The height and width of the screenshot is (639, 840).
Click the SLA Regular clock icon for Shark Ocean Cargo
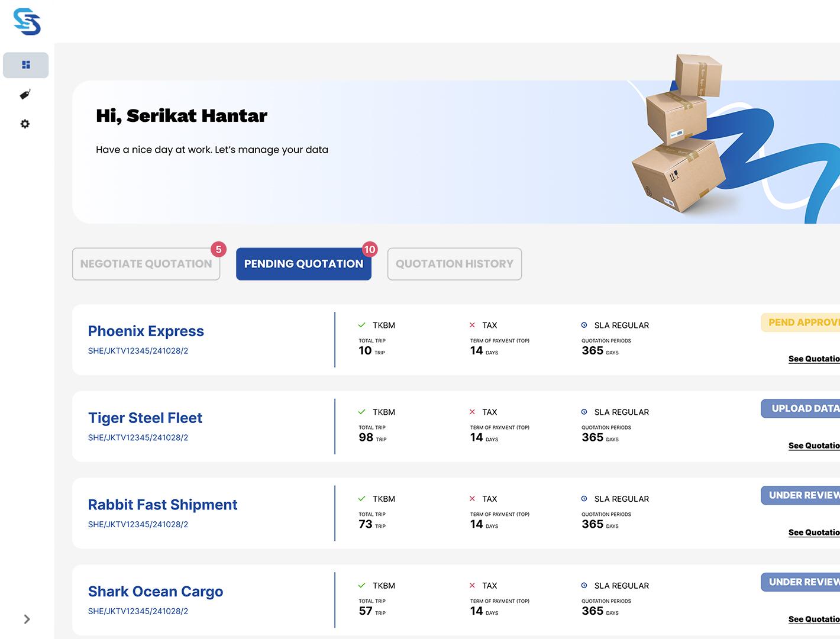tap(584, 586)
